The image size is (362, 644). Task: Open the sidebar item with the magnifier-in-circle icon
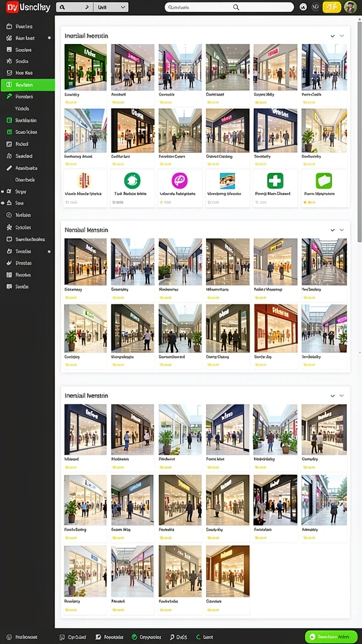(x=28, y=215)
